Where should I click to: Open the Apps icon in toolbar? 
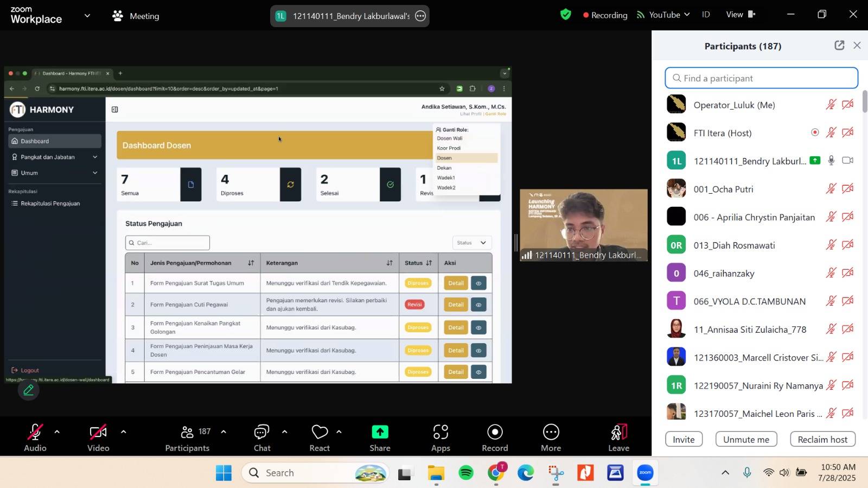(441, 433)
